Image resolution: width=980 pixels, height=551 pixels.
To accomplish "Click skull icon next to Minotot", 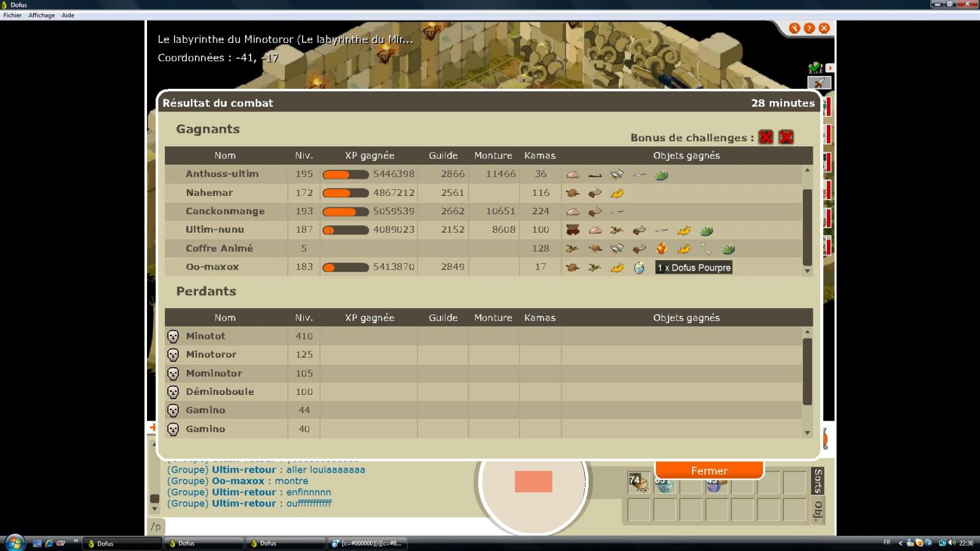I will (173, 336).
